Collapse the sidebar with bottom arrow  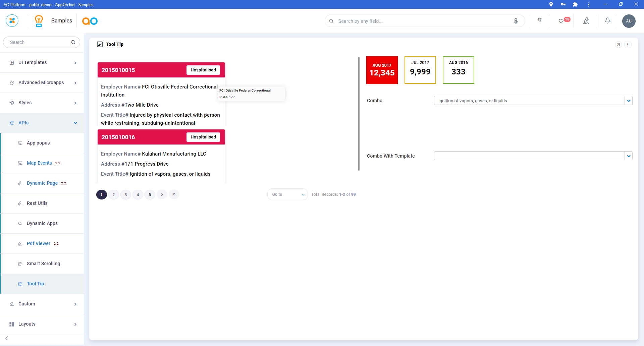pos(7,338)
